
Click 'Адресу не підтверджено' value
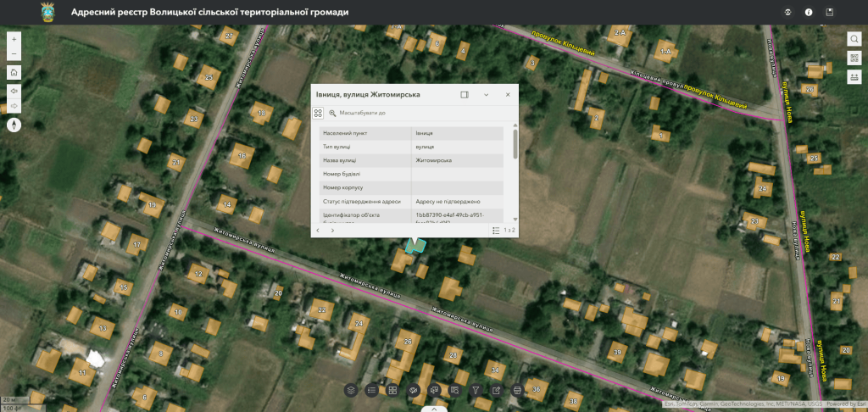pyautogui.click(x=448, y=201)
